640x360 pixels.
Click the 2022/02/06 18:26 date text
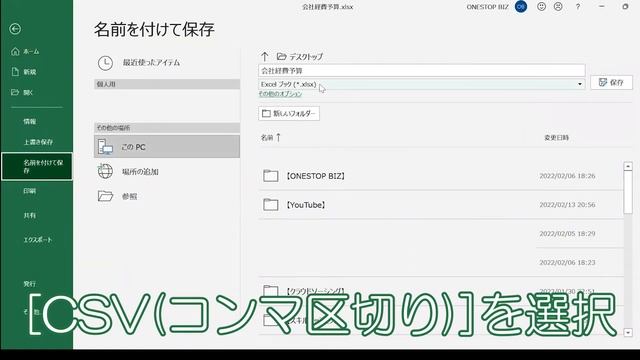pos(567,176)
